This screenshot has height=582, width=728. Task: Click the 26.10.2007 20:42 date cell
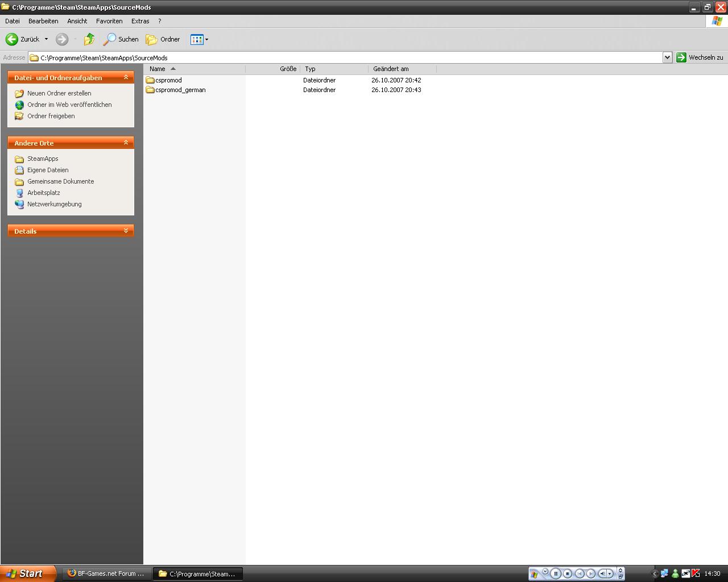(396, 80)
